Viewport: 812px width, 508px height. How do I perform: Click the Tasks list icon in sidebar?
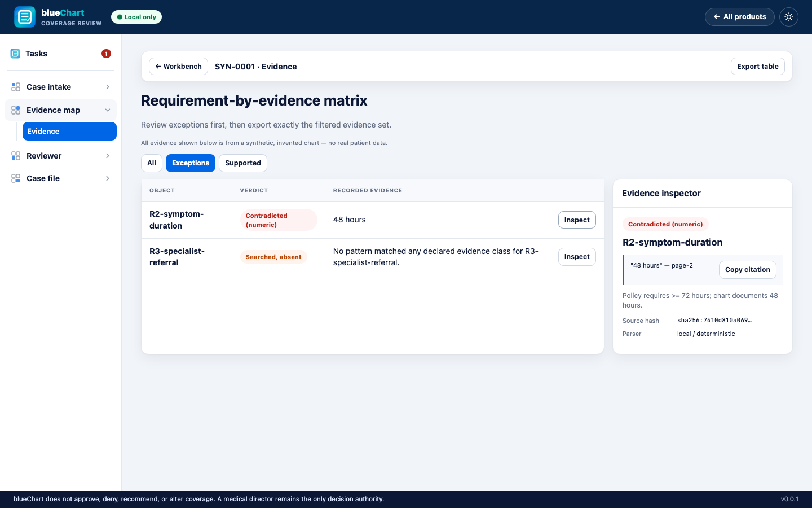click(x=15, y=54)
